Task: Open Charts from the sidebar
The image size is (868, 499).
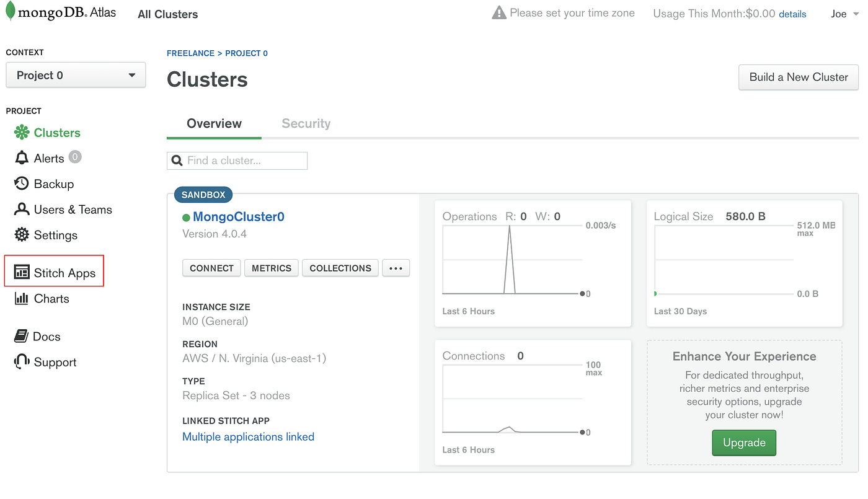Action: 22,298
